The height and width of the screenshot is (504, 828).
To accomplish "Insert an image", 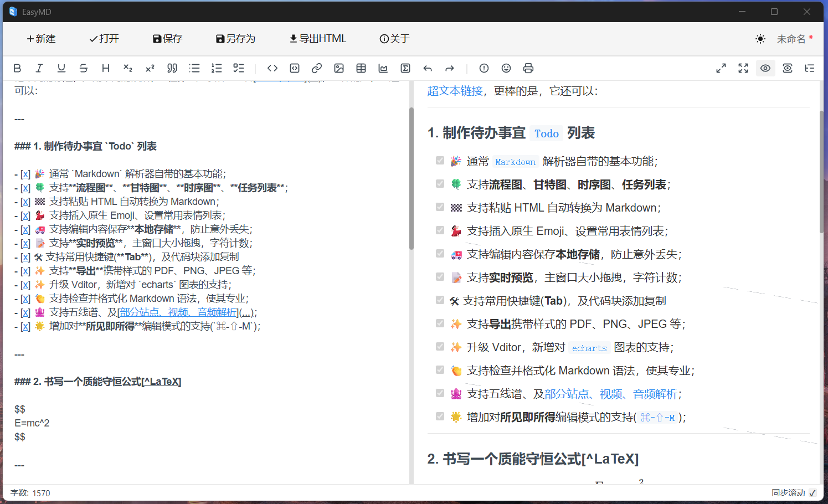I will [338, 68].
